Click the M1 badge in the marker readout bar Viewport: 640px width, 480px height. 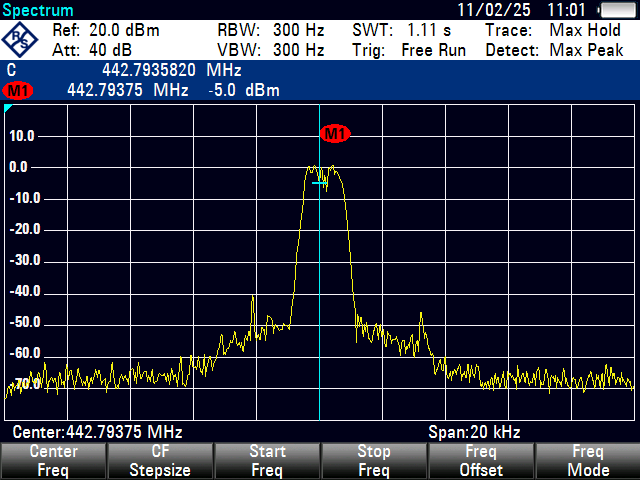[x=18, y=90]
